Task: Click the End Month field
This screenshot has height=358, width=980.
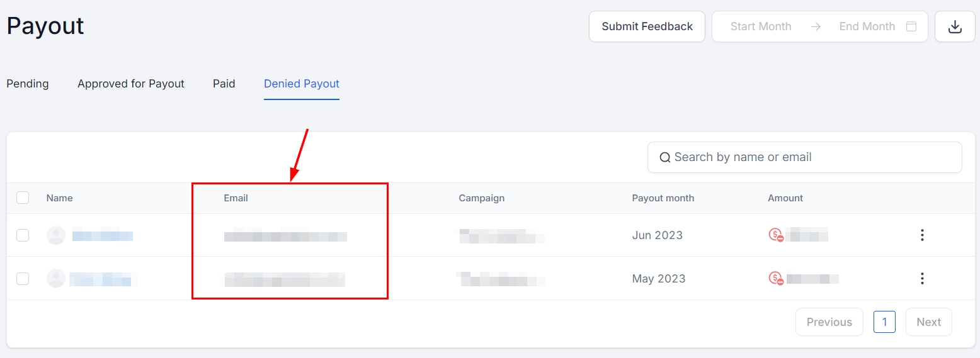Action: [x=867, y=26]
